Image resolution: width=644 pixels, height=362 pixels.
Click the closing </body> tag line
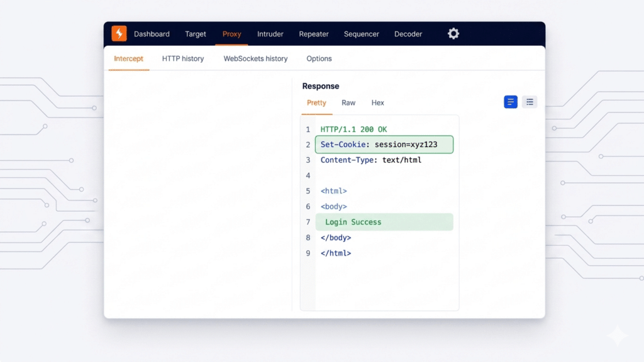click(336, 238)
